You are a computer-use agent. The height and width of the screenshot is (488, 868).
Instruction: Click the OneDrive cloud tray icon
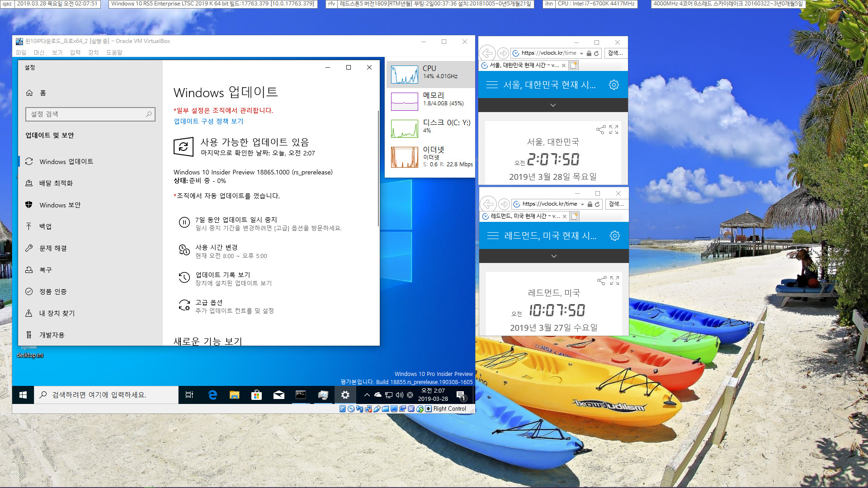click(378, 395)
